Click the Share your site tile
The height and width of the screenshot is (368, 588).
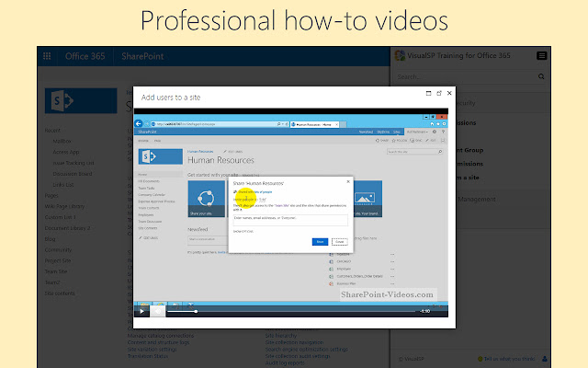pos(206,199)
